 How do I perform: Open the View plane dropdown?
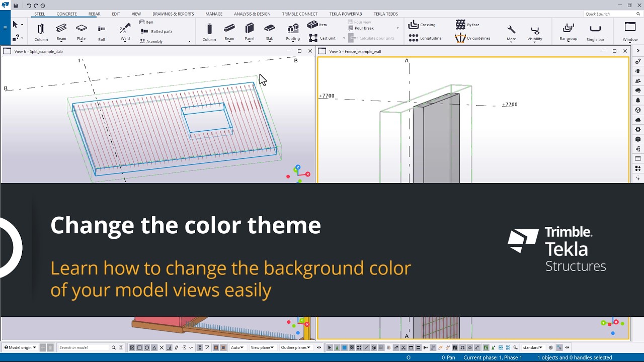pos(262,347)
